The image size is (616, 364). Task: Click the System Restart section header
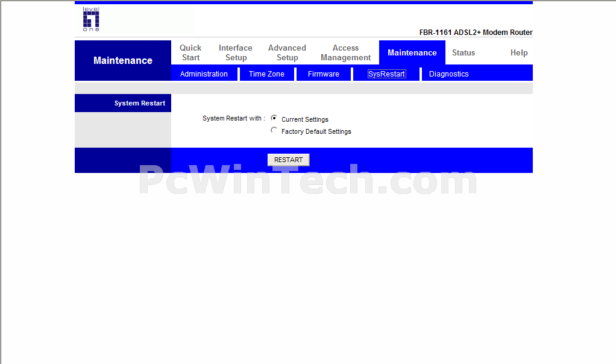(x=123, y=103)
